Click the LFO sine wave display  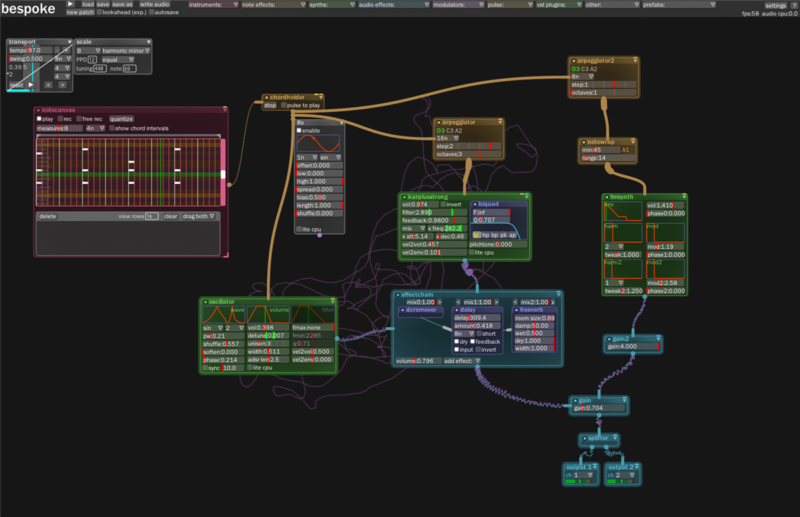320,143
